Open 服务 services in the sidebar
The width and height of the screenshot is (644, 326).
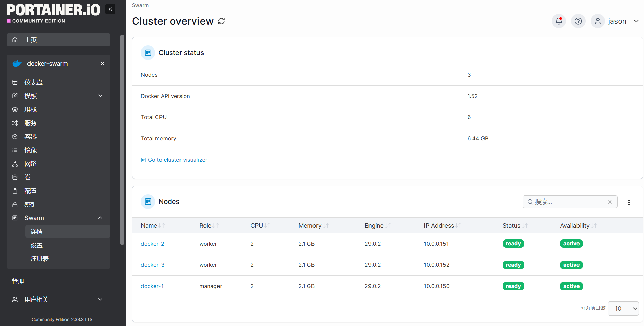31,123
